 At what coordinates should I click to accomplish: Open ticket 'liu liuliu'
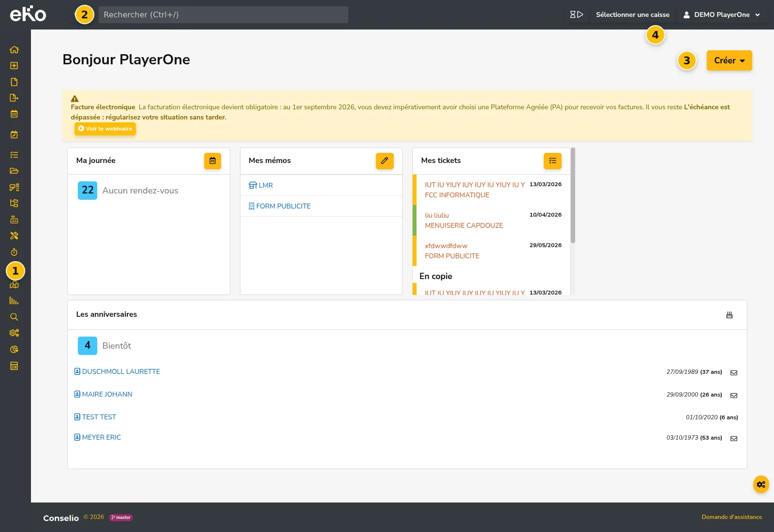[437, 215]
